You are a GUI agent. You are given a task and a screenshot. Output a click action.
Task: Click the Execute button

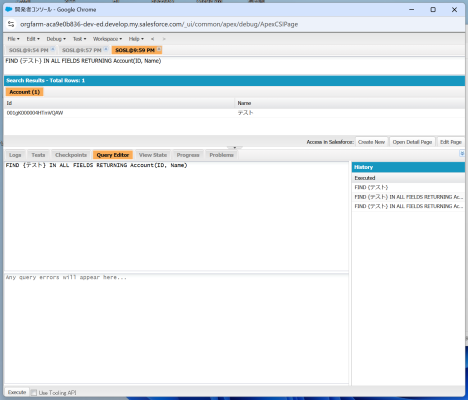(x=17, y=392)
